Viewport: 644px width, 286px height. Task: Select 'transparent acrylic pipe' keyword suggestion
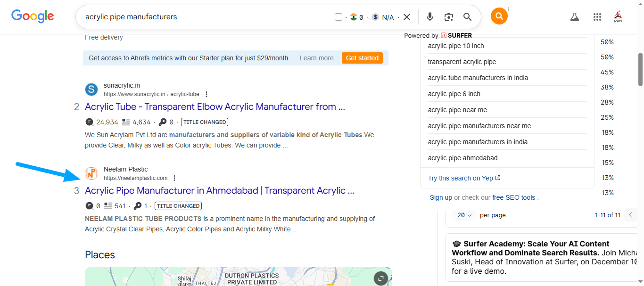coord(462,62)
